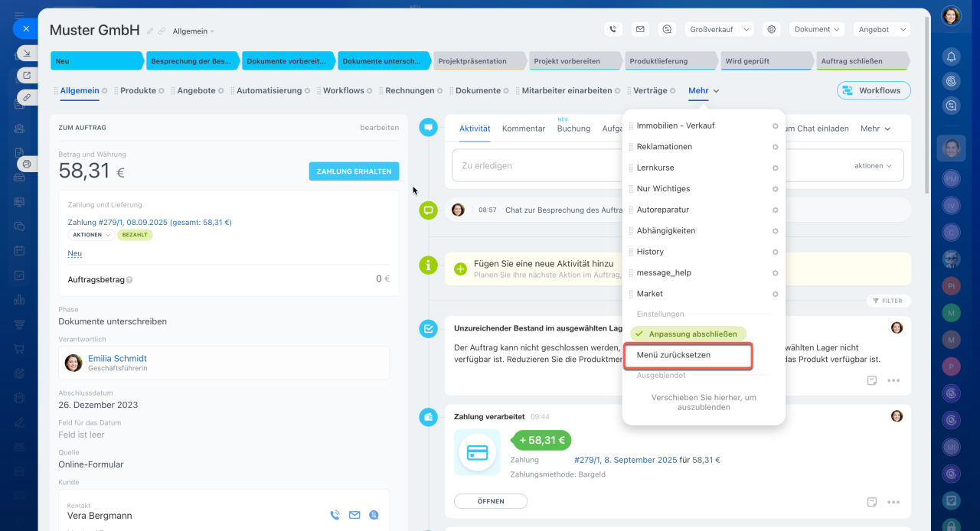Click the email envelope icon in header
The height and width of the screenshot is (531, 980).
(x=640, y=29)
